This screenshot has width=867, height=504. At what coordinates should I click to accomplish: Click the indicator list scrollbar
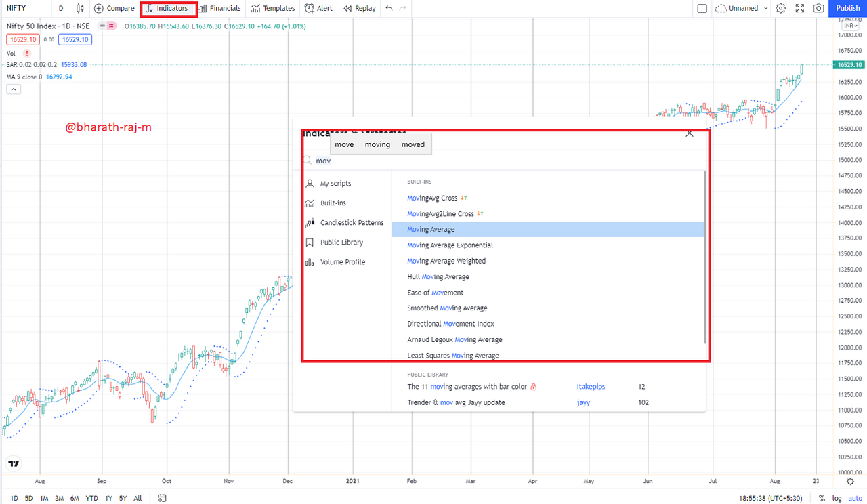pyautogui.click(x=705, y=257)
